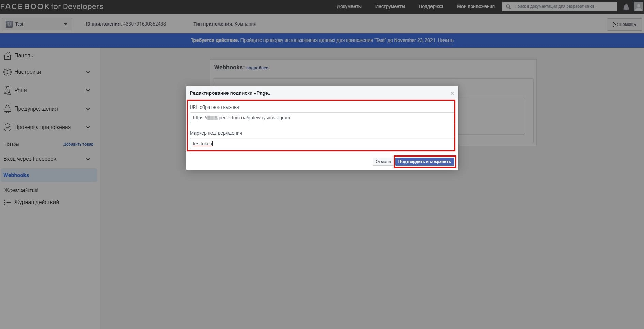
Task: Click the Настройки gear icon
Action: (7, 72)
